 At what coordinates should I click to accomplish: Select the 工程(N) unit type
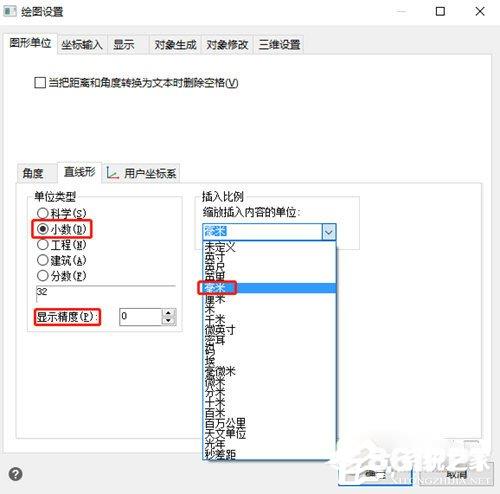pos(62,245)
